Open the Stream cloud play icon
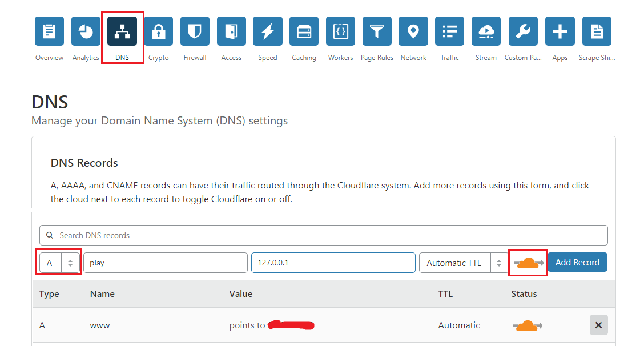Image resolution: width=644 pixels, height=346 pixels. click(486, 31)
